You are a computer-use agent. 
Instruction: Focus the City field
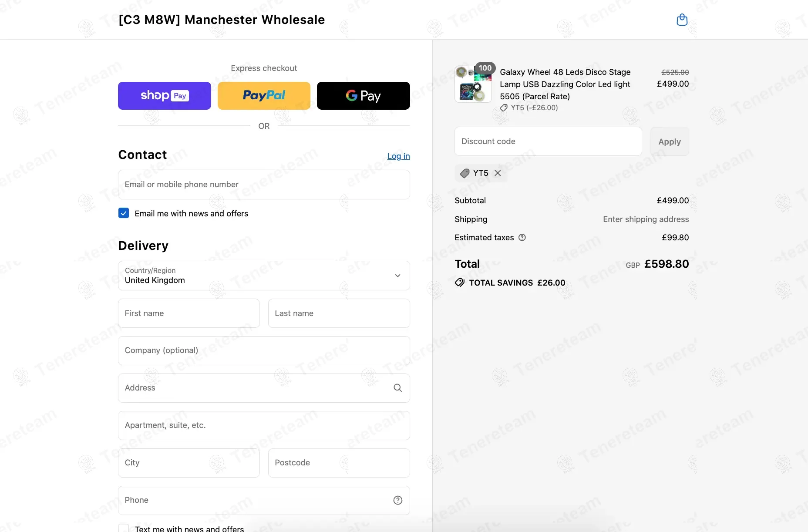pos(189,463)
